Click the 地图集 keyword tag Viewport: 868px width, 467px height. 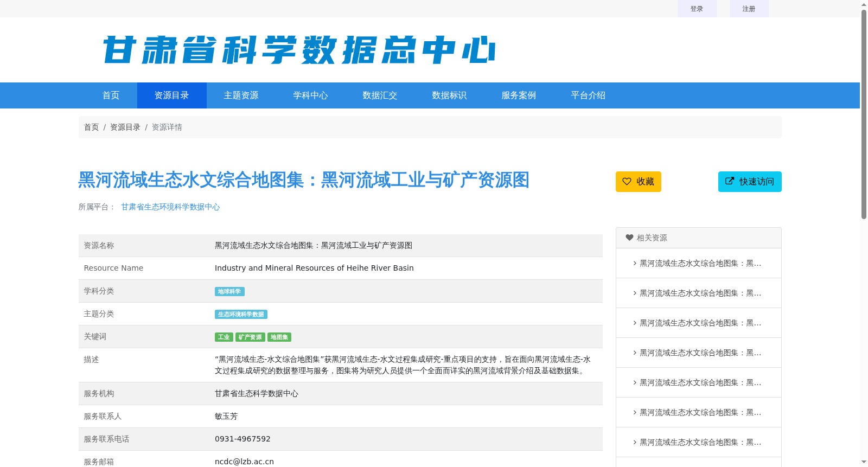[x=279, y=337]
